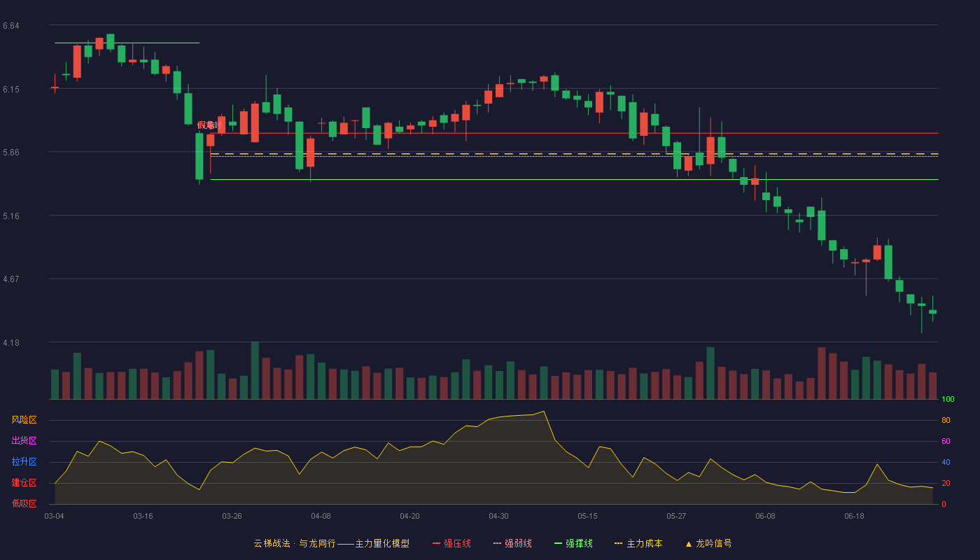Toggle the 主力成本 legend entry

click(x=638, y=543)
